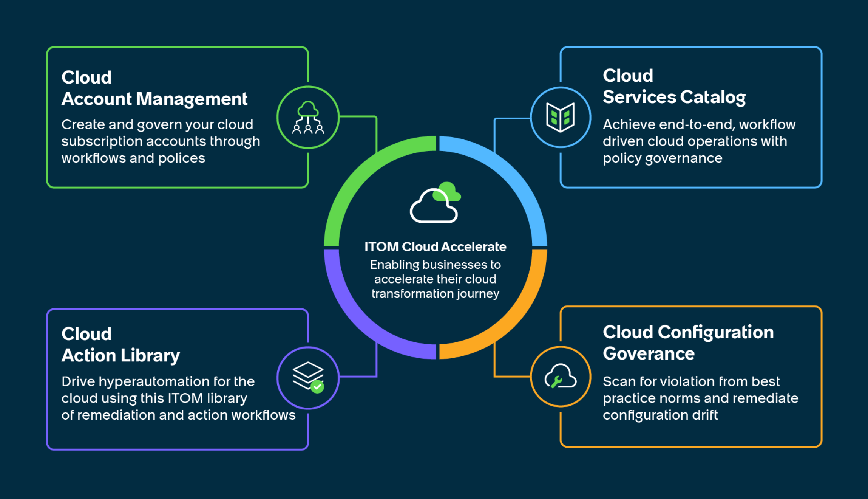Click the Cloud Configuration Governance wrench-cloud icon

pyautogui.click(x=561, y=377)
